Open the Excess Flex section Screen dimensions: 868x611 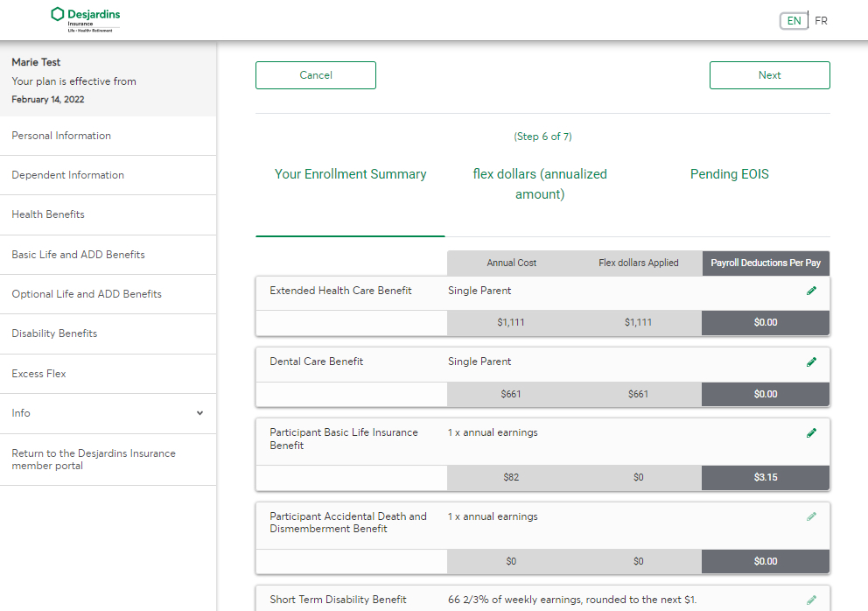point(38,373)
